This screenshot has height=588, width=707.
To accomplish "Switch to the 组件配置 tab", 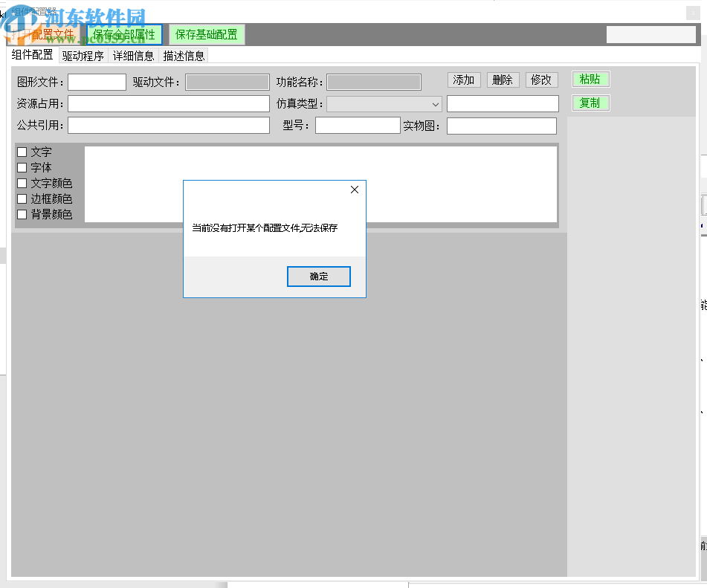I will pos(33,55).
